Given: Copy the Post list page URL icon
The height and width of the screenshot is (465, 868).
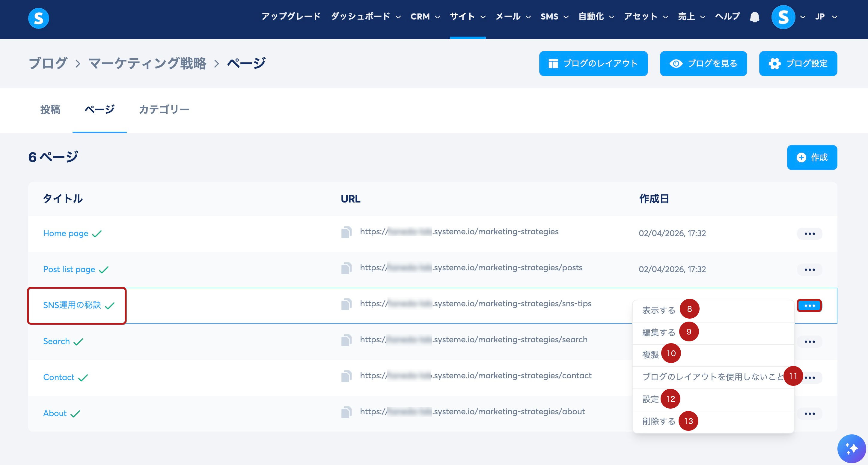Looking at the screenshot, I should (x=346, y=268).
